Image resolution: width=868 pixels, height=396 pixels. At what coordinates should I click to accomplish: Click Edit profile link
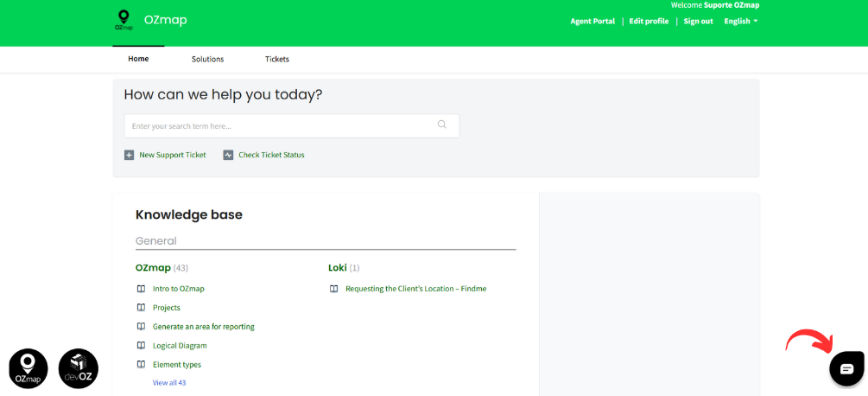[649, 21]
